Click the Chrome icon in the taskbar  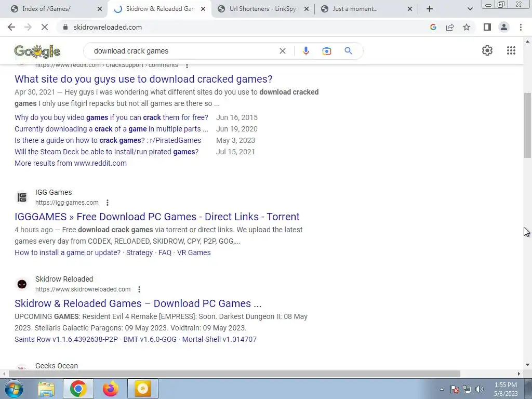click(x=78, y=389)
